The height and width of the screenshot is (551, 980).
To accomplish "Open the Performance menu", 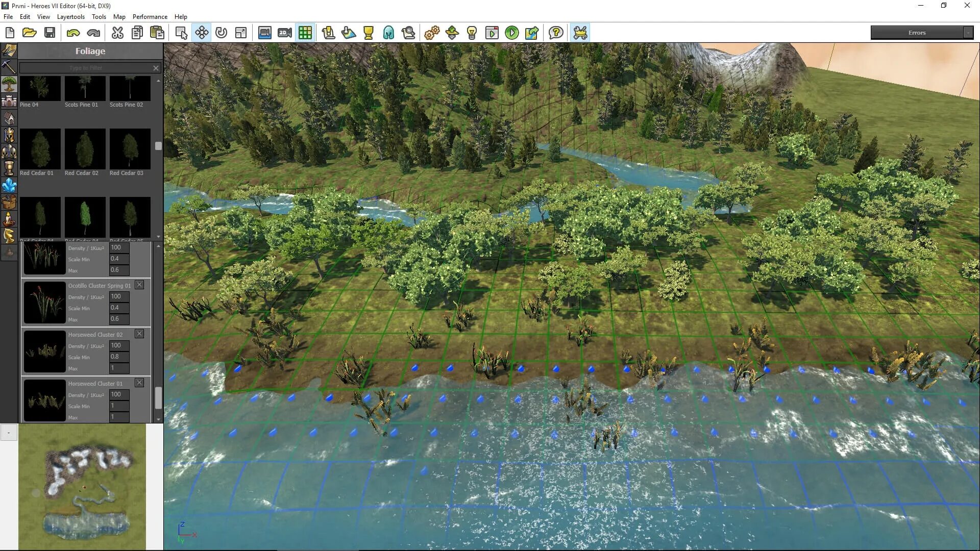I will 150,16.
